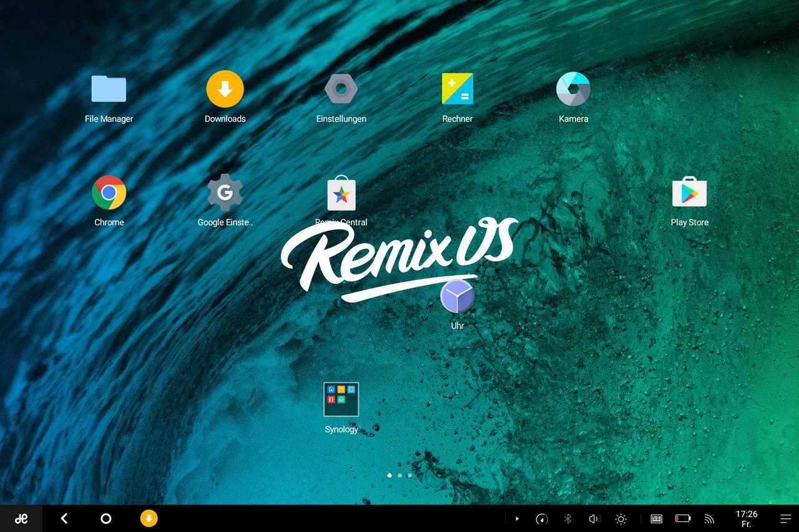
Task: Expand hidden system tray icons
Action: coord(517,518)
